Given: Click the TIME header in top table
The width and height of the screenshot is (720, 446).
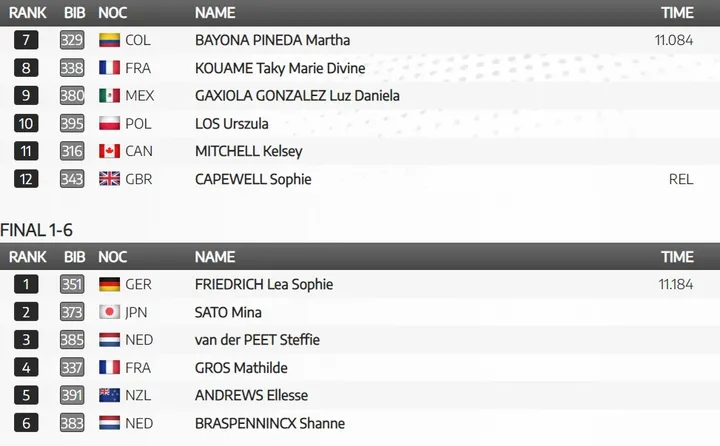Looking at the screenshot, I should tap(677, 13).
